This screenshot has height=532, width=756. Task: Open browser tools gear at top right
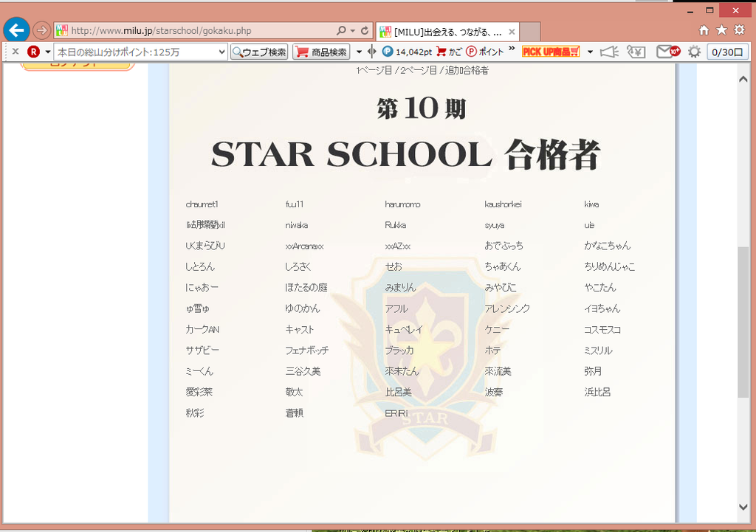pos(739,30)
